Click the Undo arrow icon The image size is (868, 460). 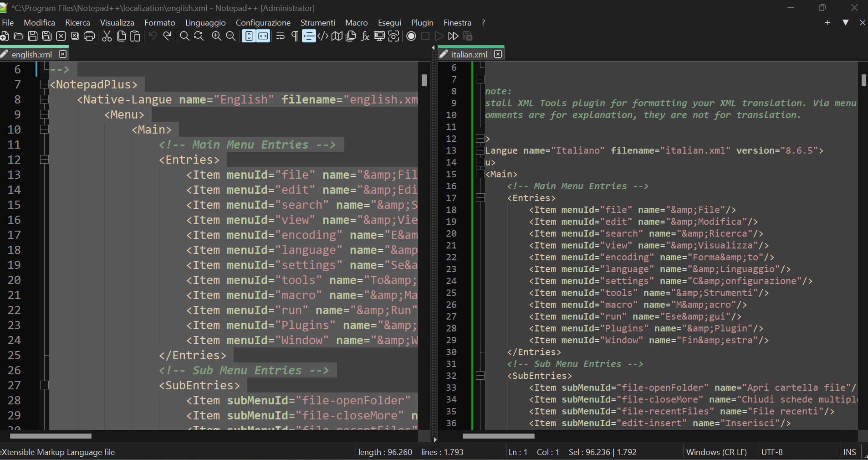click(x=153, y=36)
